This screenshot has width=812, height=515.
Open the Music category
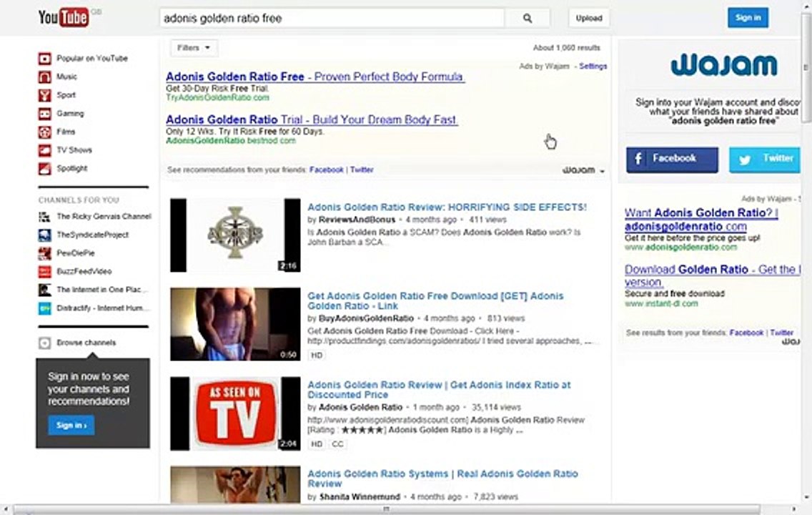66,77
